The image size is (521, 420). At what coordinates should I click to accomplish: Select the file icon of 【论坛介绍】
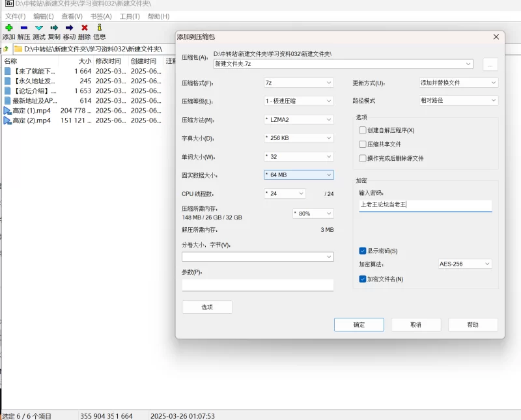(7, 91)
